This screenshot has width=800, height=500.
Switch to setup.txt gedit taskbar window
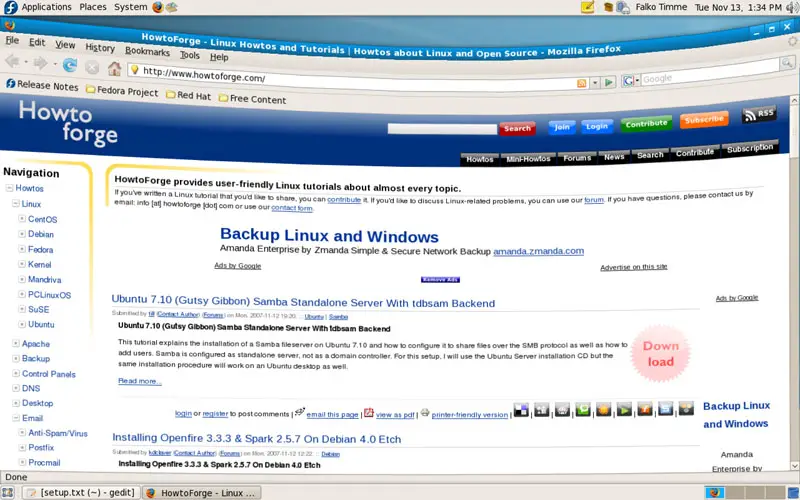(81, 492)
